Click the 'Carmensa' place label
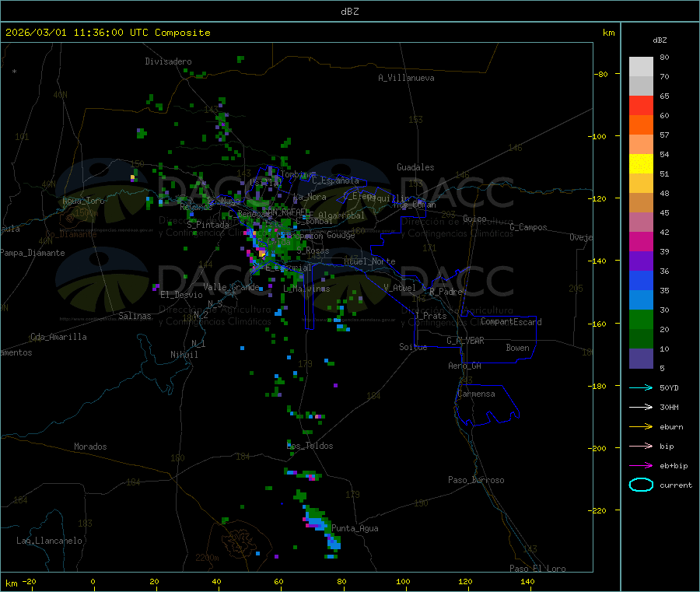 (x=476, y=394)
